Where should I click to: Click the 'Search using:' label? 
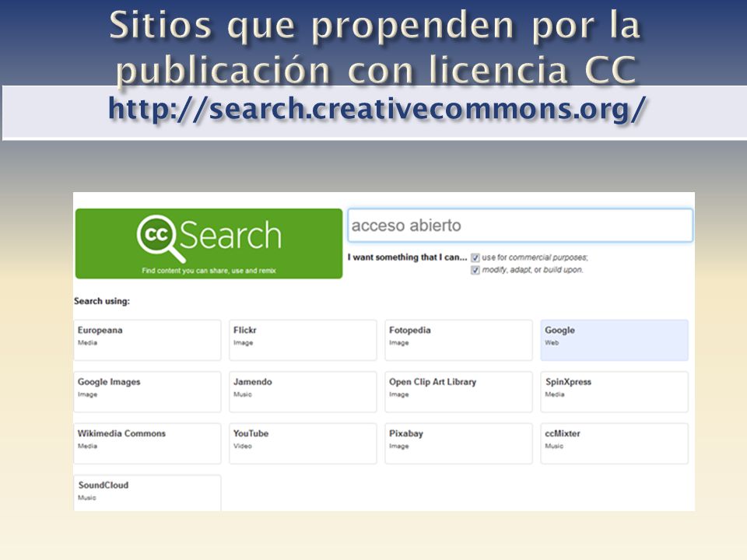point(102,301)
